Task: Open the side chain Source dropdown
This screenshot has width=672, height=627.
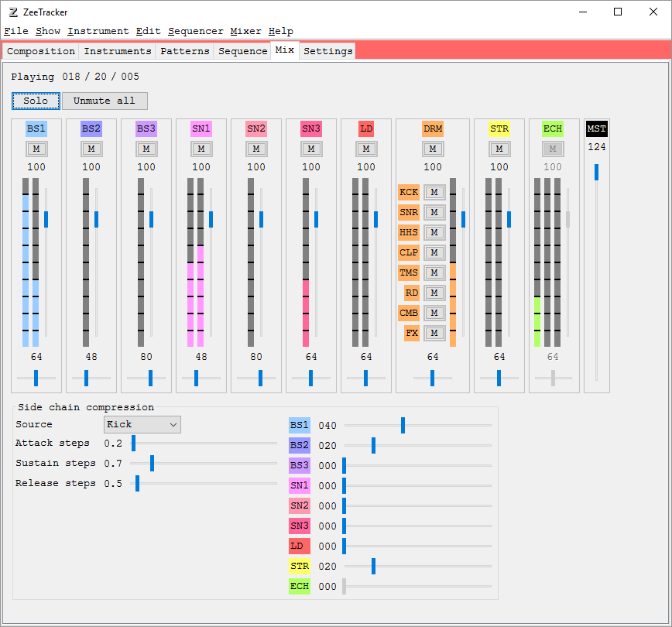Action: [x=142, y=424]
